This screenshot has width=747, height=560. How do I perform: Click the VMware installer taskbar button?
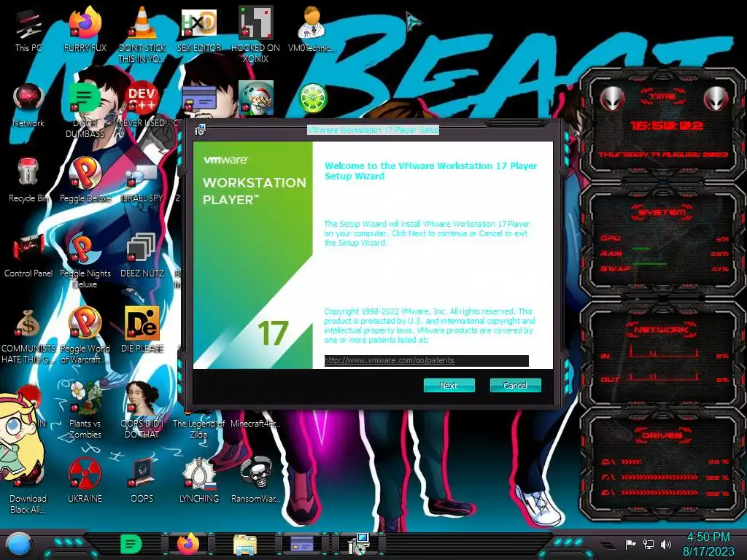tap(359, 544)
